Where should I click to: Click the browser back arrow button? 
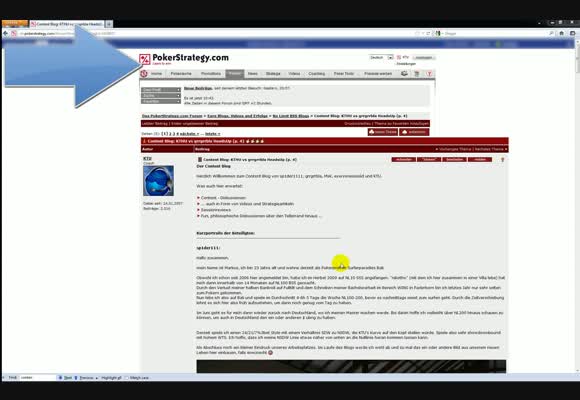(x=6, y=33)
